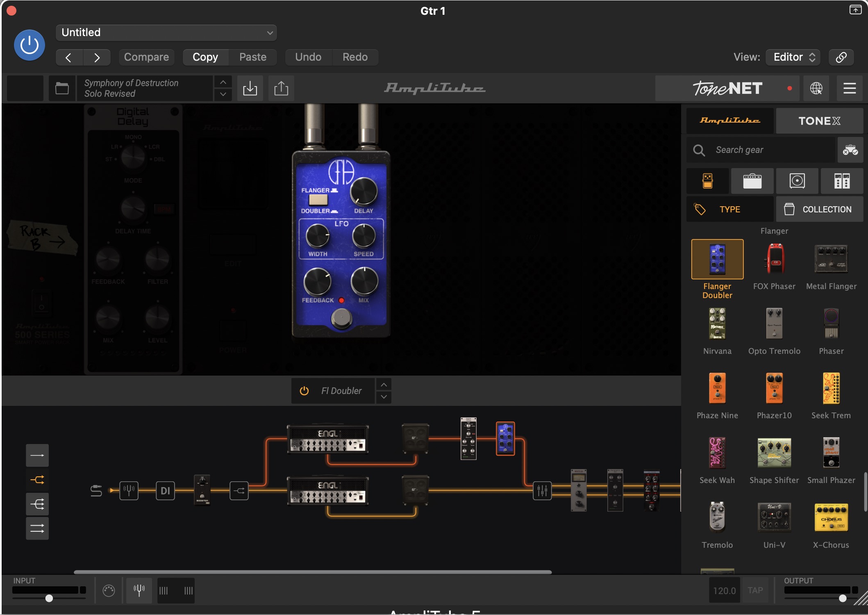Open the Untitled preset dropdown
This screenshot has height=615, width=868.
[166, 32]
